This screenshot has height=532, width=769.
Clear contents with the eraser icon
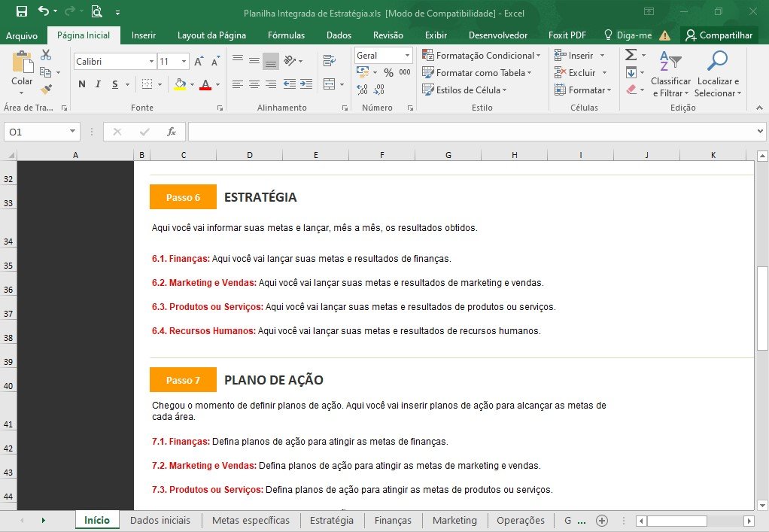coord(631,90)
